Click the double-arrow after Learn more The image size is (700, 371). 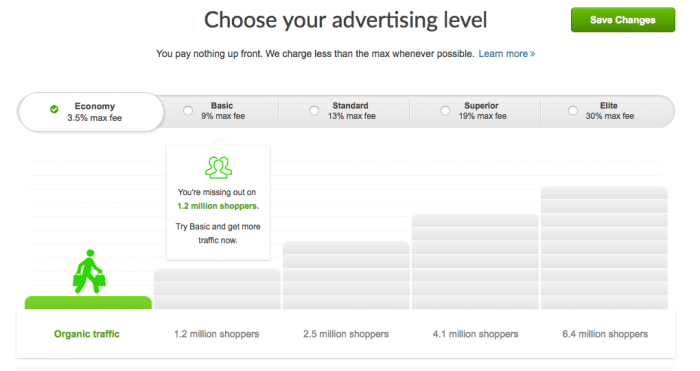coord(532,54)
